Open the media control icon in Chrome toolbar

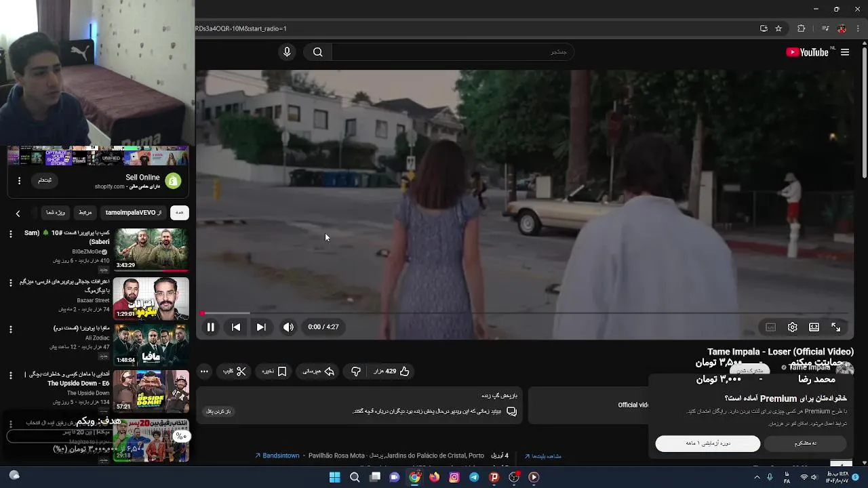coord(825,28)
